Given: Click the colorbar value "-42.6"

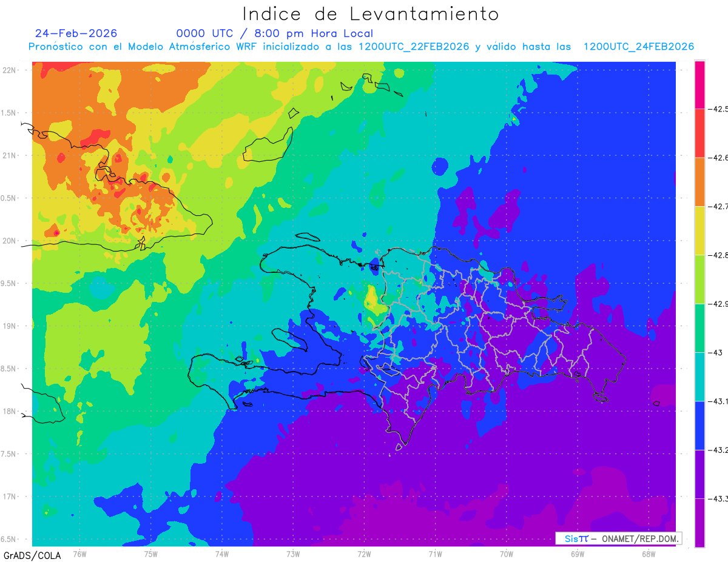Looking at the screenshot, I should [x=718, y=158].
